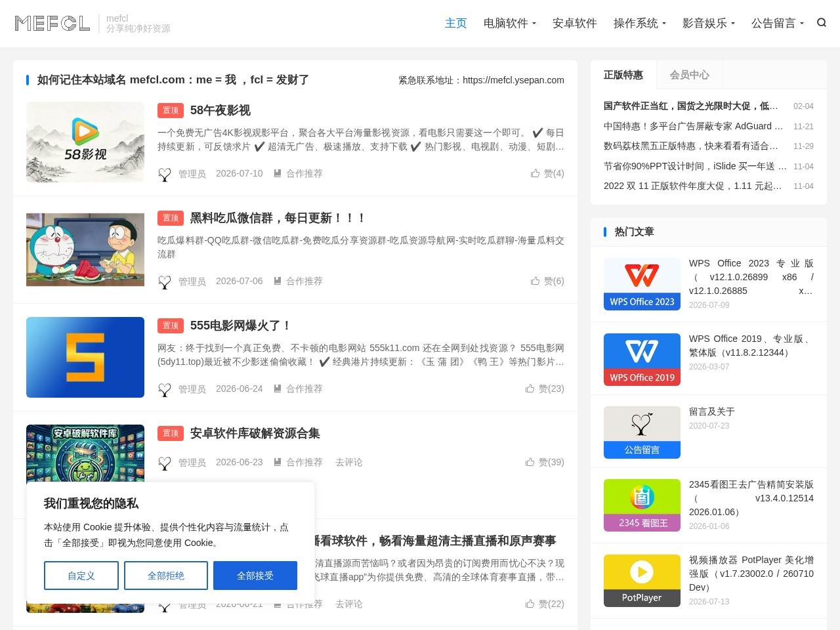Image resolution: width=840 pixels, height=630 pixels.
Task: Click the author avatar icon on 黑料吃瓜 post
Action: pos(165,282)
